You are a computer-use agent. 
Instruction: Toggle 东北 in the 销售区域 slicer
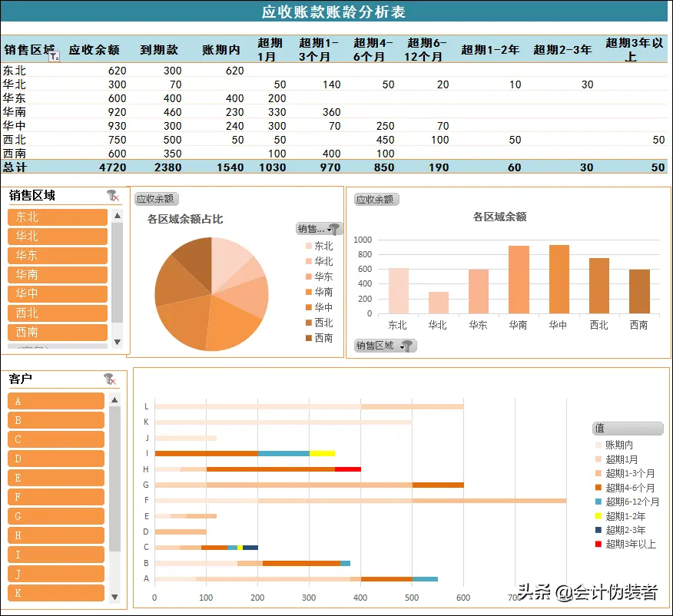(x=57, y=217)
